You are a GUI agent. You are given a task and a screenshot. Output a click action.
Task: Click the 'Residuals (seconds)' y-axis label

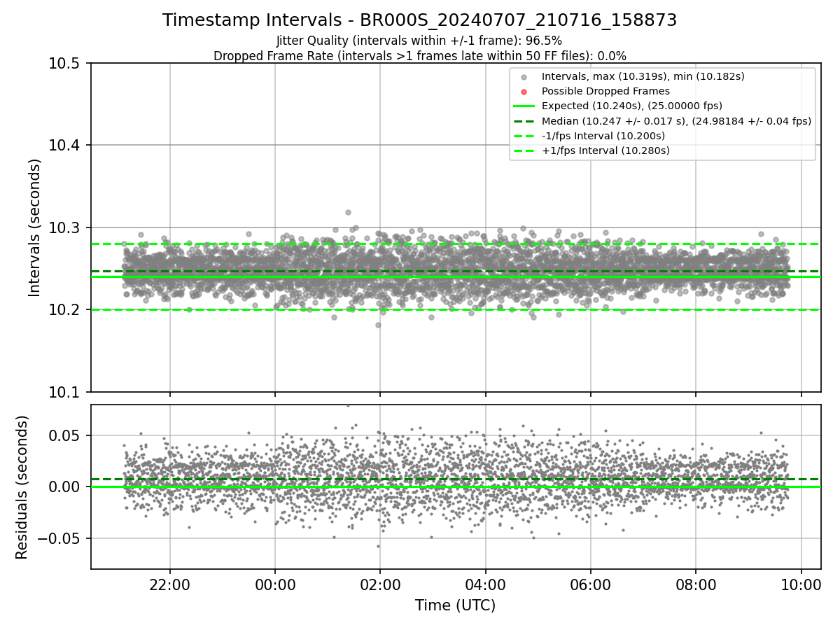tap(22, 487)
